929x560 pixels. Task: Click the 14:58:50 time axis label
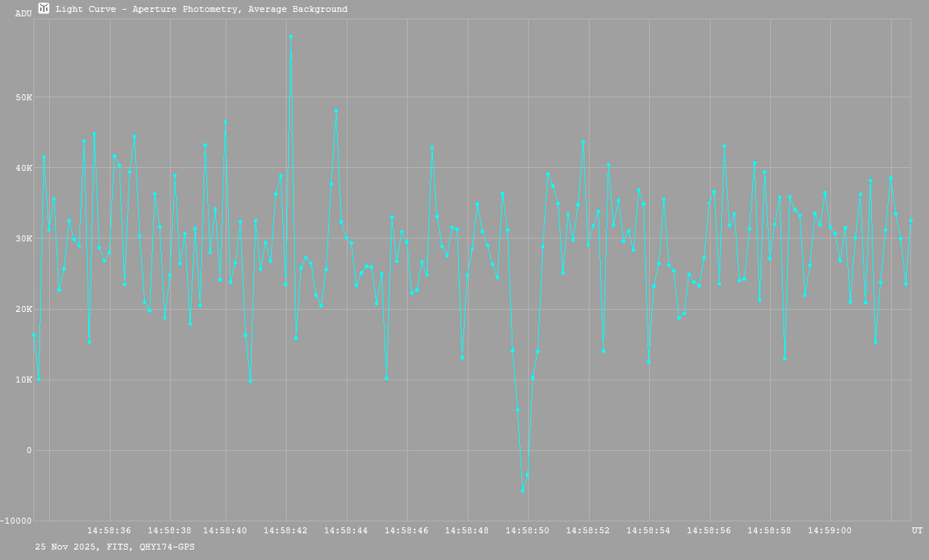point(527,530)
